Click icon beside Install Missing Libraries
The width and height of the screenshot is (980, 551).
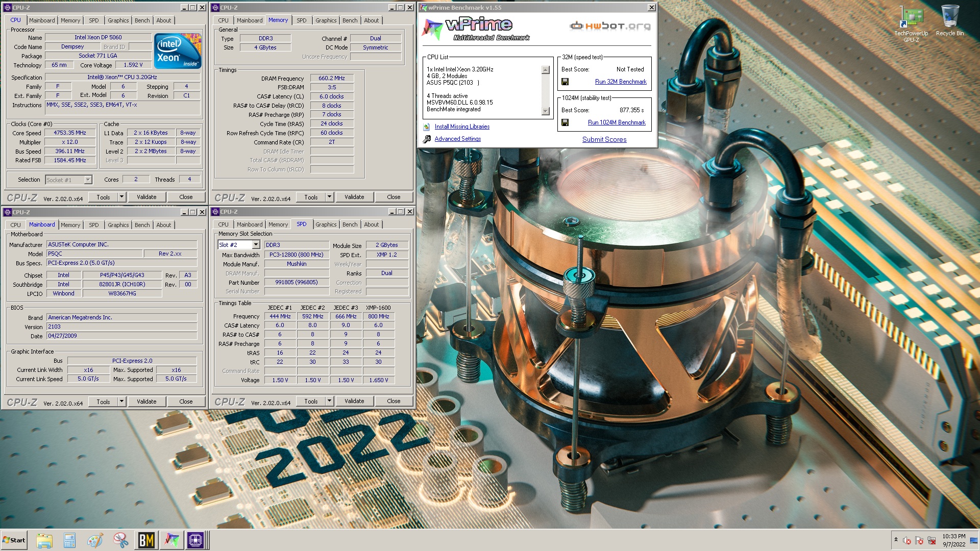click(427, 127)
